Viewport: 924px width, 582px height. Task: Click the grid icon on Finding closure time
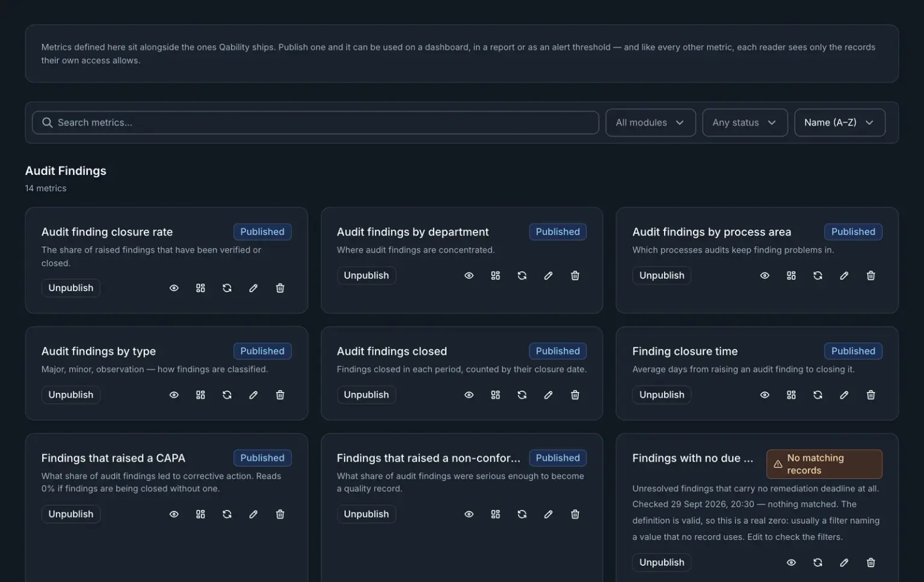(x=791, y=395)
